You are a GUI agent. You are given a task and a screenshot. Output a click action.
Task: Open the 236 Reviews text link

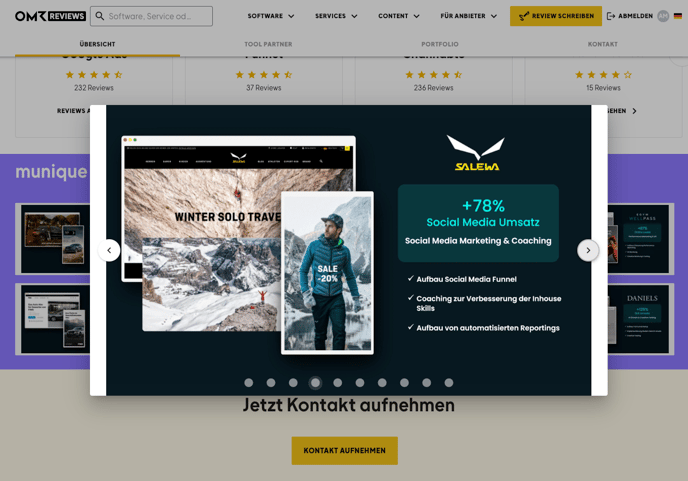coord(434,88)
